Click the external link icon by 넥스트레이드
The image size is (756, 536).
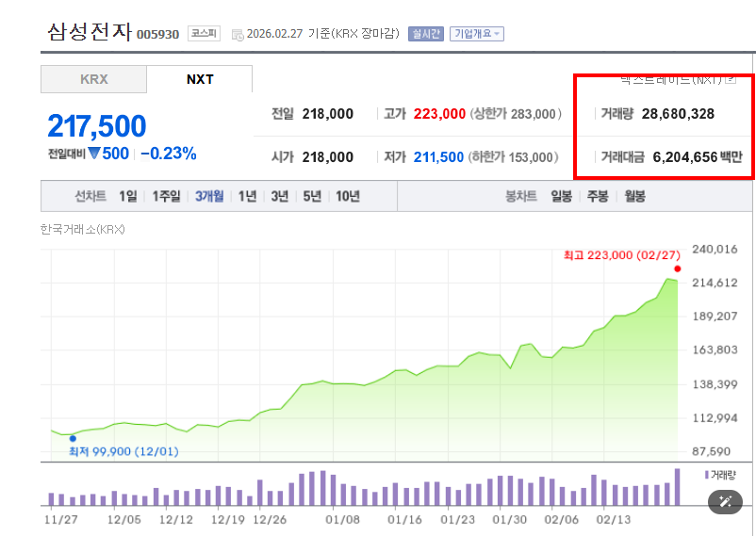click(x=731, y=79)
